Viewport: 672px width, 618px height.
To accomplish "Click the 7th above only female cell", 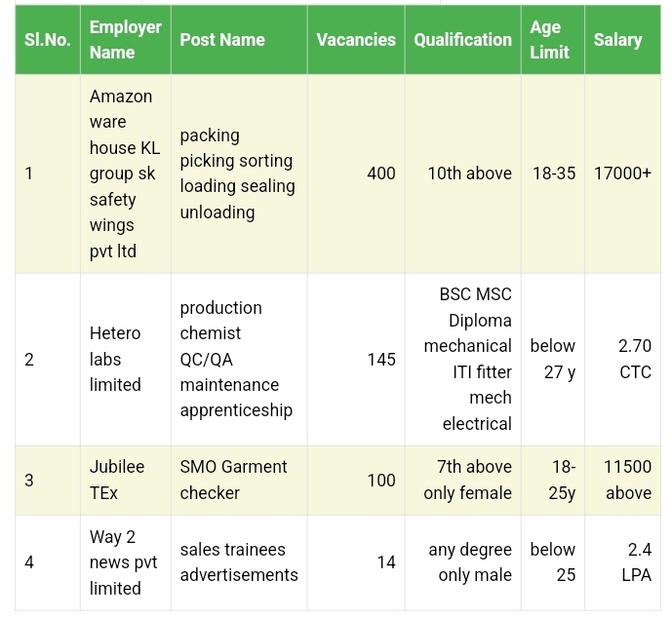I will (462, 481).
